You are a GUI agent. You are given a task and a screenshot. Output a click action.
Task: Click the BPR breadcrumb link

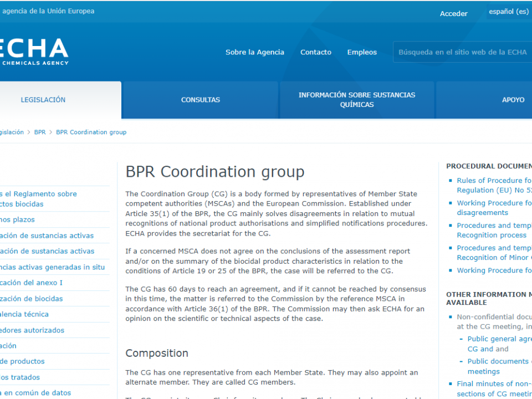40,132
